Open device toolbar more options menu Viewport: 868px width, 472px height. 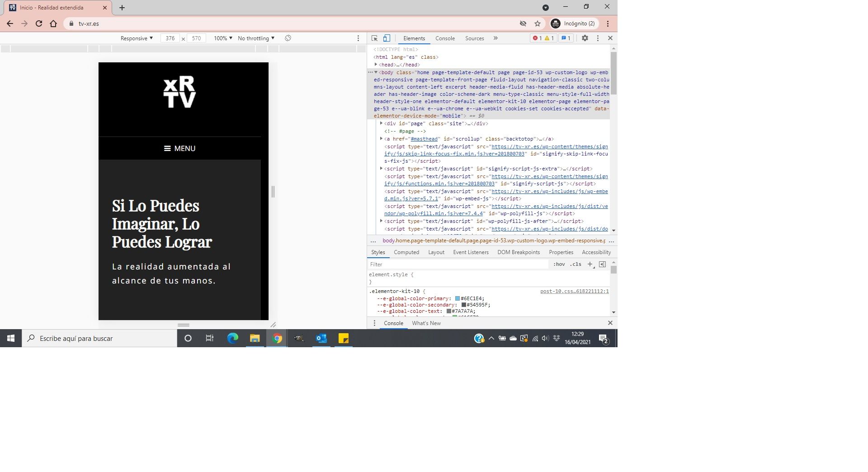click(359, 38)
